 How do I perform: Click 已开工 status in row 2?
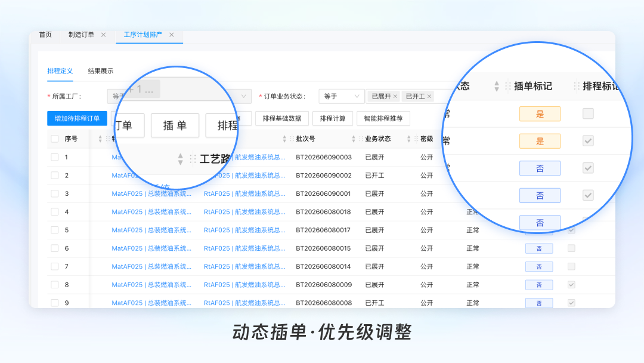pyautogui.click(x=374, y=176)
